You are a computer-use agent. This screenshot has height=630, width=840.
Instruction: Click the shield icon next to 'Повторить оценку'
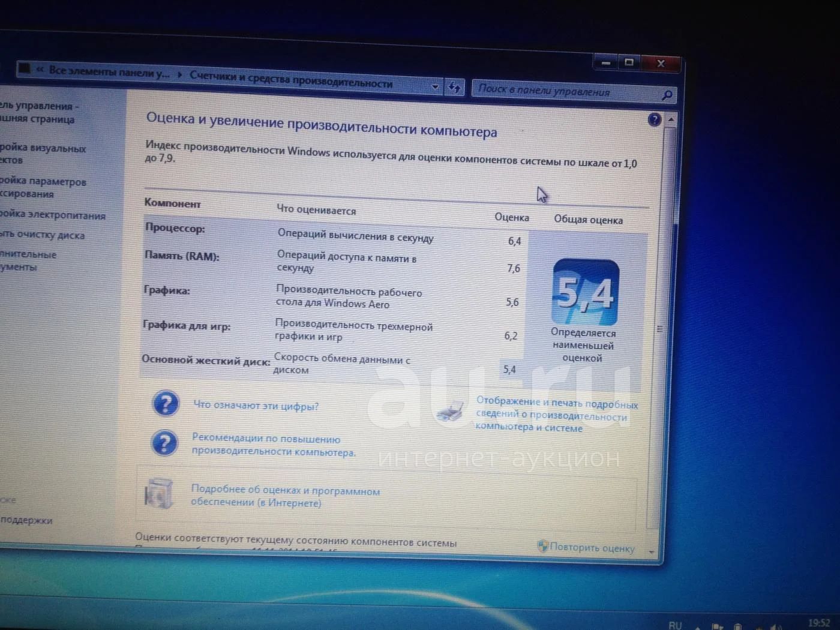(542, 546)
